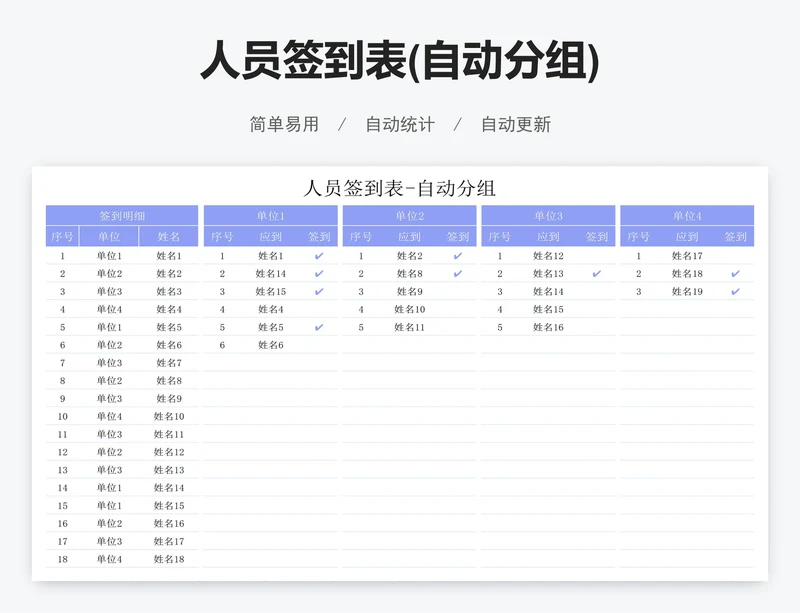Image resolution: width=800 pixels, height=613 pixels.
Task: Select 姓名16 in the 单位3 table
Action: (x=548, y=327)
